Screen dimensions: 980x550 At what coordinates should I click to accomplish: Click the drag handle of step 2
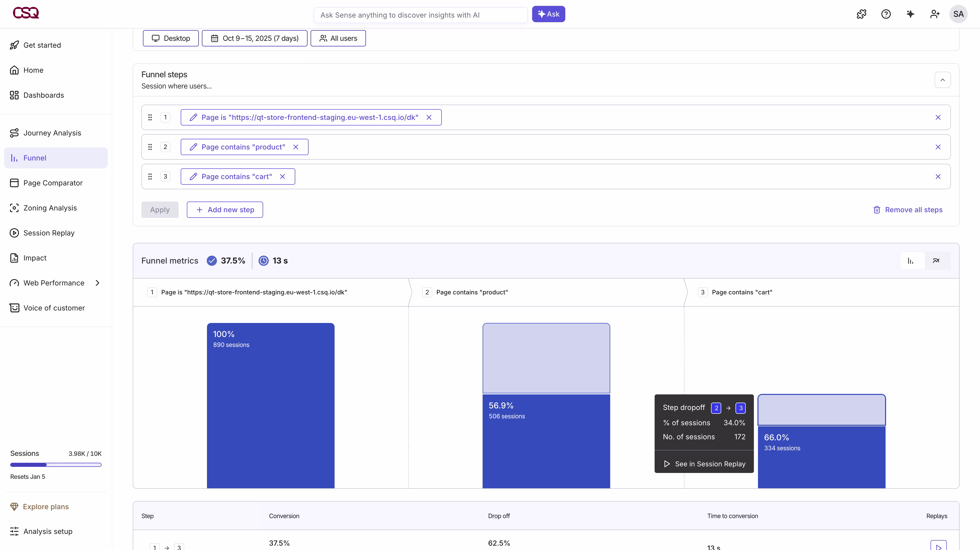[150, 147]
